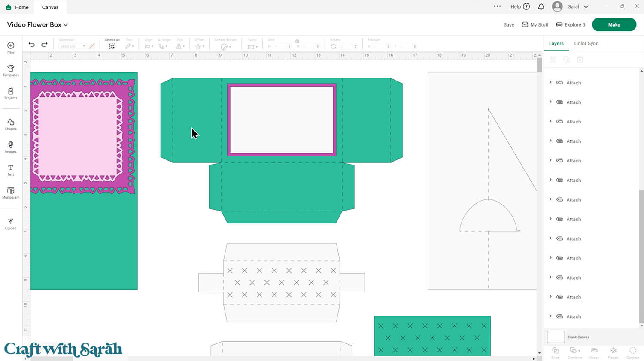Click the Layers panel vertical scrollbar
The width and height of the screenshot is (644, 361).
[641, 256]
